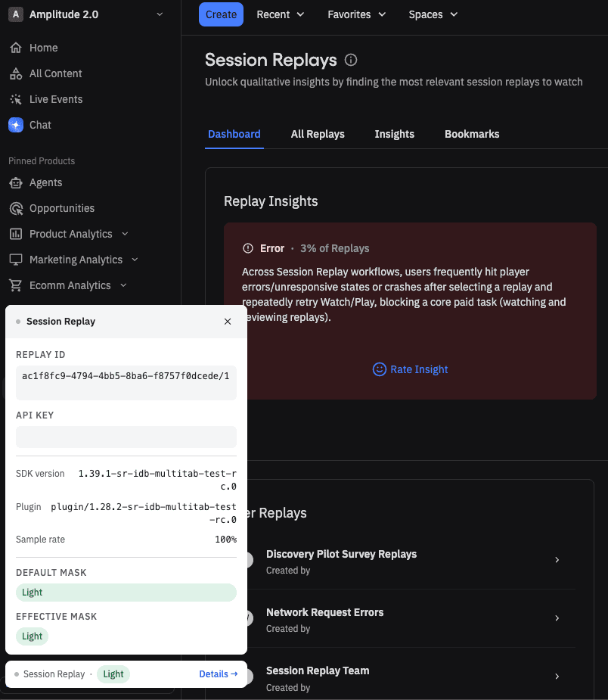
Task: Click Session Replay label in bottom bar
Action: click(54, 674)
